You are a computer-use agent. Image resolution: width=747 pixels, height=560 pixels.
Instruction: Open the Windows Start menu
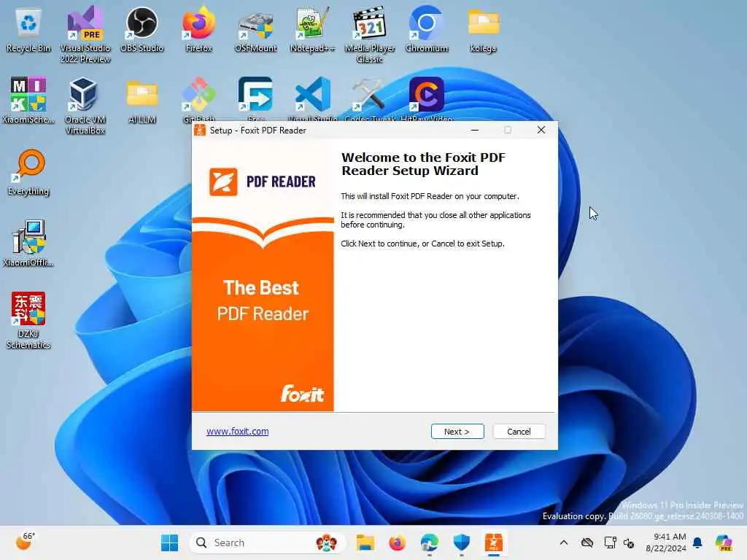point(169,542)
